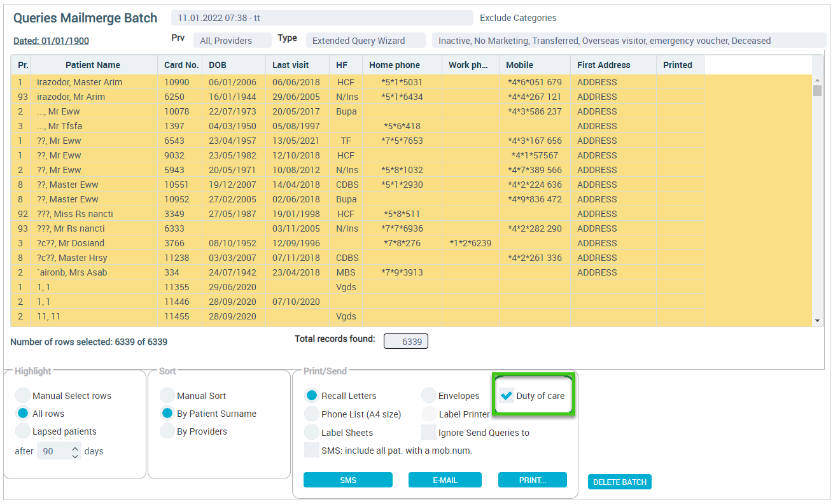Select row irazodor, Mr Arim
Image resolution: width=833 pixels, height=504 pixels.
(357, 97)
